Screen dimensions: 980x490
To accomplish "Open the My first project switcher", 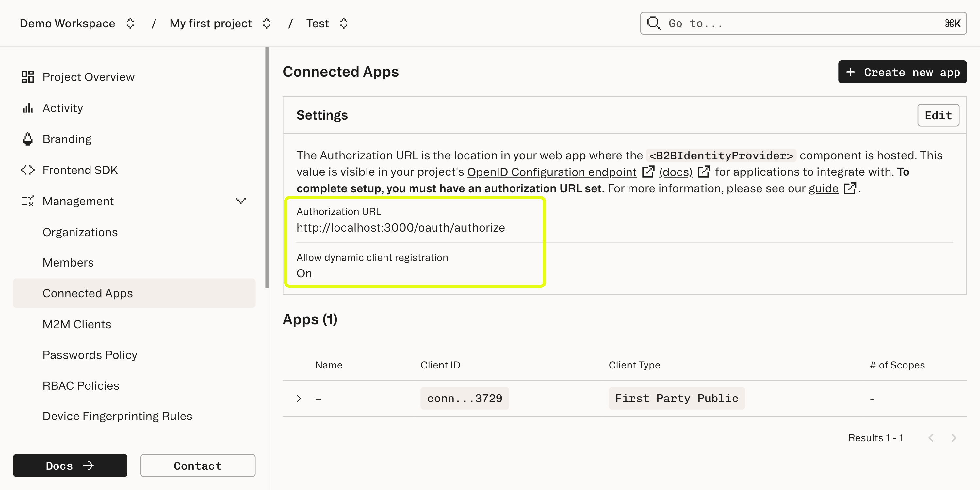I will tap(267, 23).
